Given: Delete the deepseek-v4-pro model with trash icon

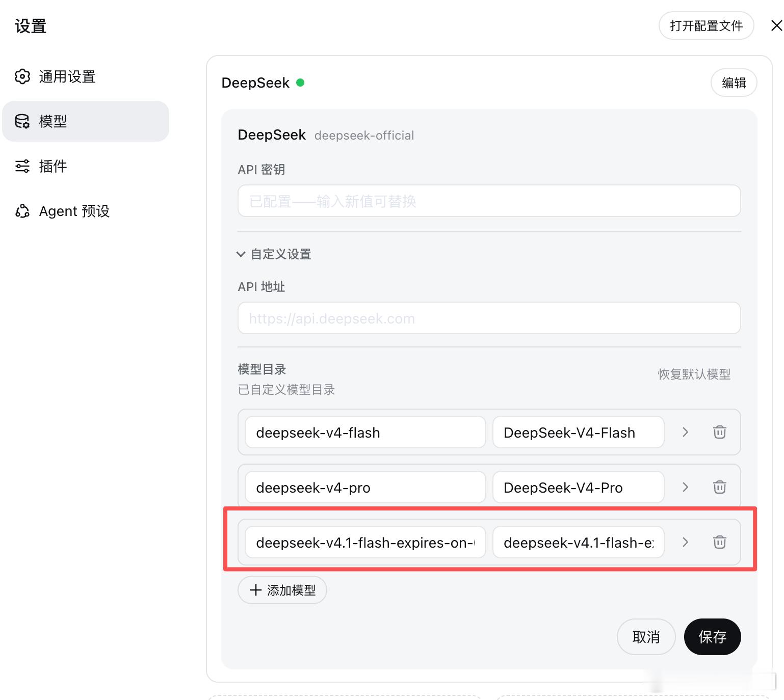Looking at the screenshot, I should 719,487.
